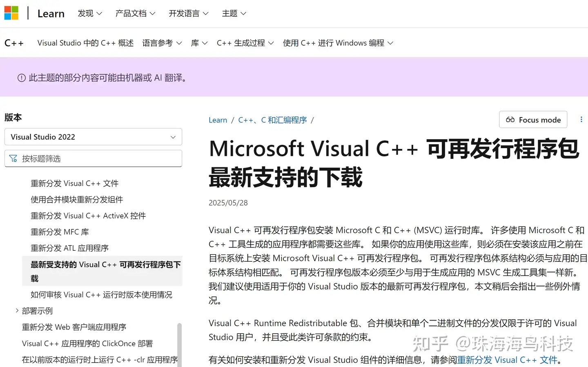Open the 发现 dropdown menu

(x=90, y=13)
